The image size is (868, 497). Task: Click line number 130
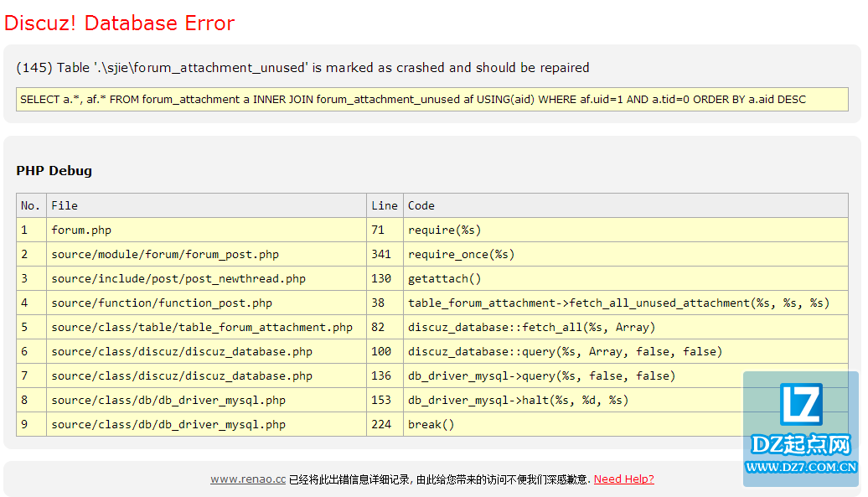(x=385, y=278)
